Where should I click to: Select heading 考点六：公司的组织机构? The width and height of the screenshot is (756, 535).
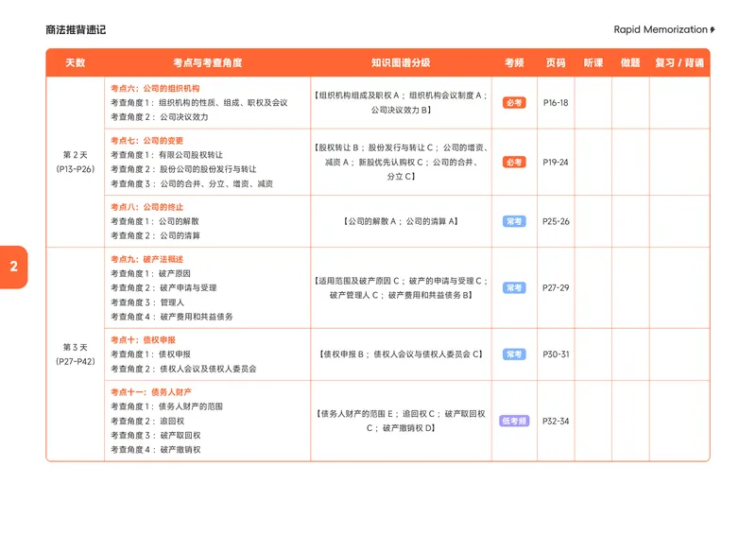[155, 89]
